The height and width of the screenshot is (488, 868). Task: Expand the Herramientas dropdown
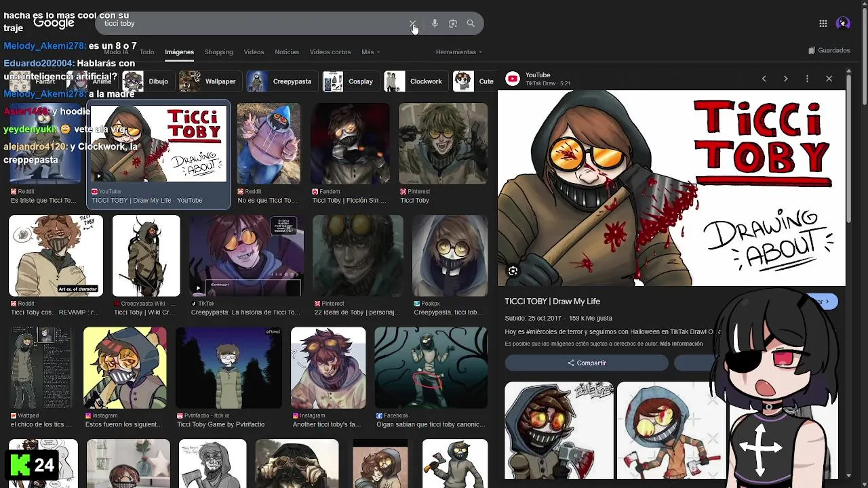pos(459,52)
